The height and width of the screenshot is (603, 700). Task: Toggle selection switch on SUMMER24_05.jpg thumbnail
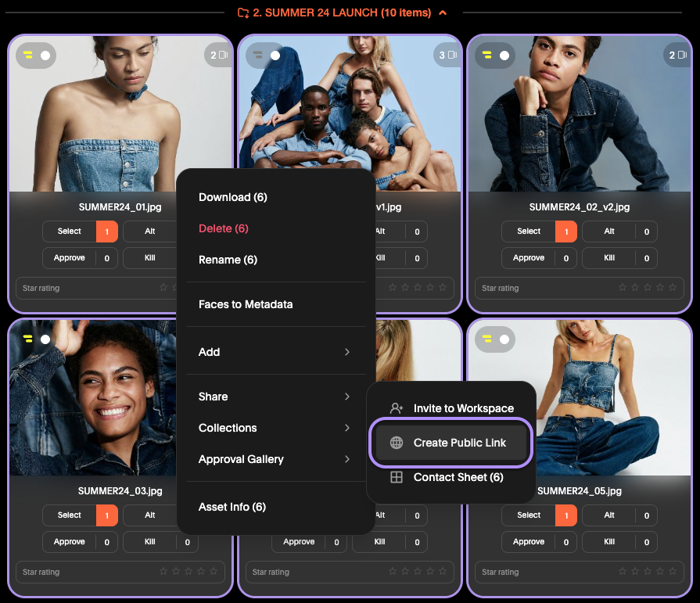coord(495,339)
